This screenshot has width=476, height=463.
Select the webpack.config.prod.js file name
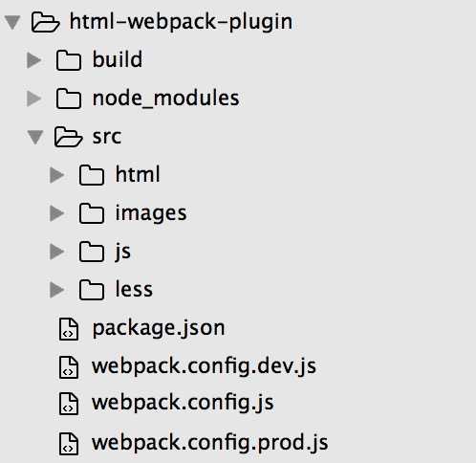(210, 443)
